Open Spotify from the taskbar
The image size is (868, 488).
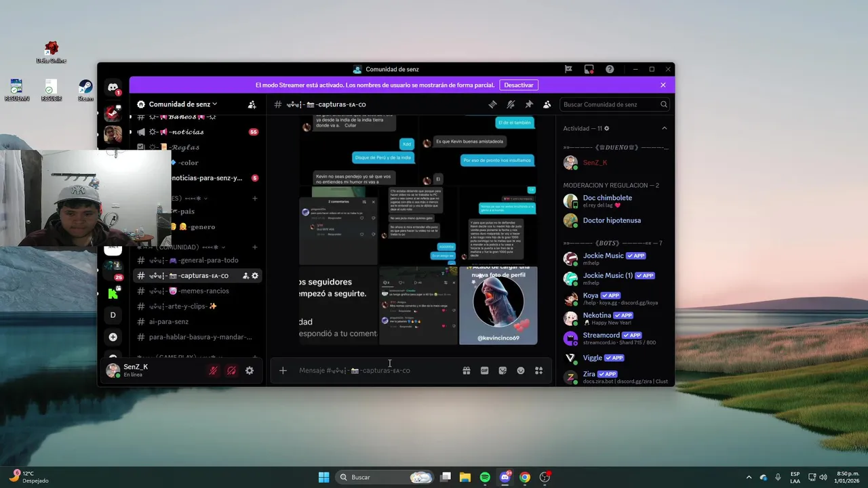(x=485, y=477)
